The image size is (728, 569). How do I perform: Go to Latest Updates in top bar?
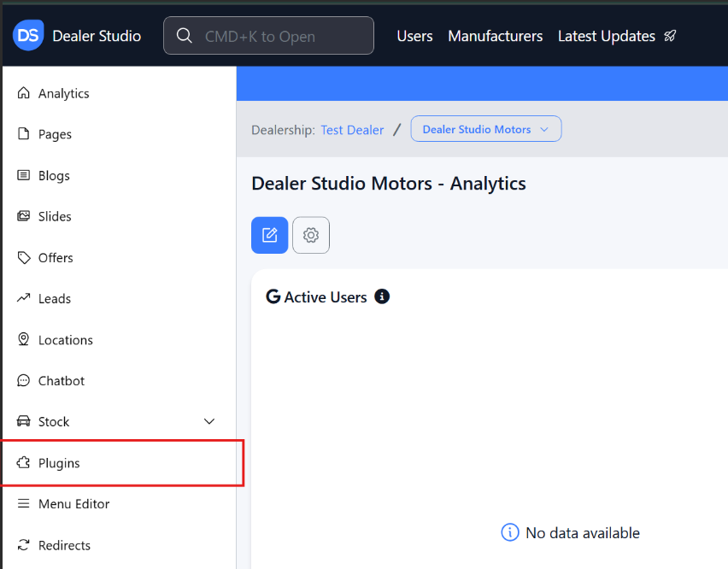[606, 36]
